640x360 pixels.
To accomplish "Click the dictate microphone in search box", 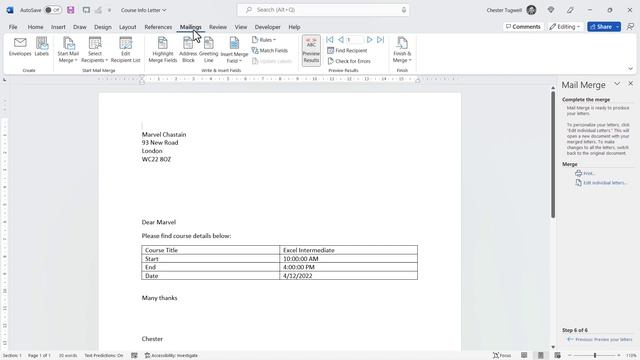I will pyautogui.click(x=404, y=10).
